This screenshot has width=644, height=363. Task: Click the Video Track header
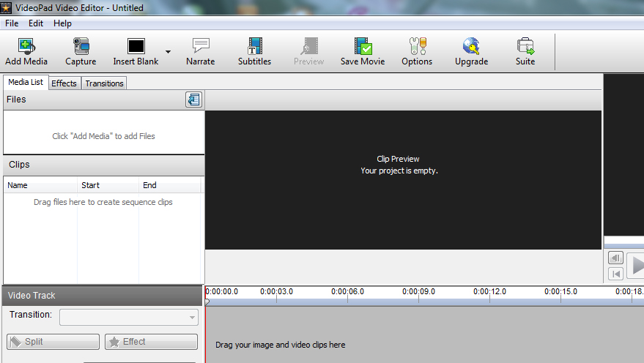pos(103,296)
